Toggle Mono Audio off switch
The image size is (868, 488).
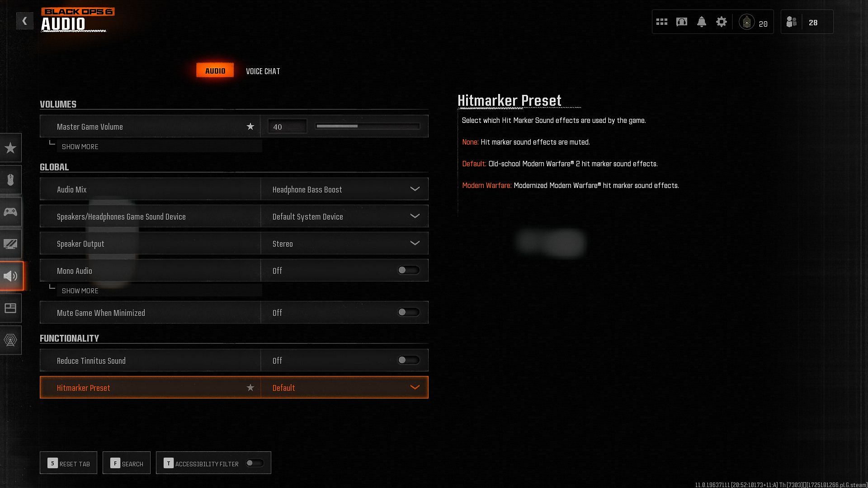point(408,270)
